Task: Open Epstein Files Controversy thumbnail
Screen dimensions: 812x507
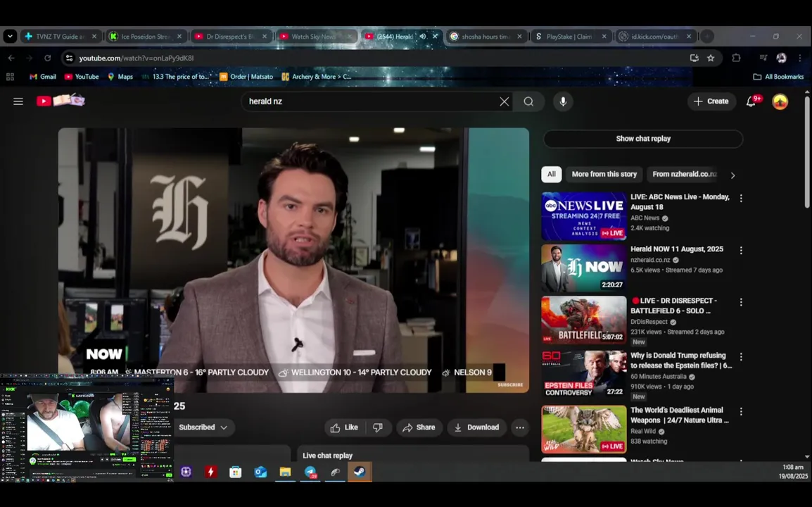Action: 583,375
